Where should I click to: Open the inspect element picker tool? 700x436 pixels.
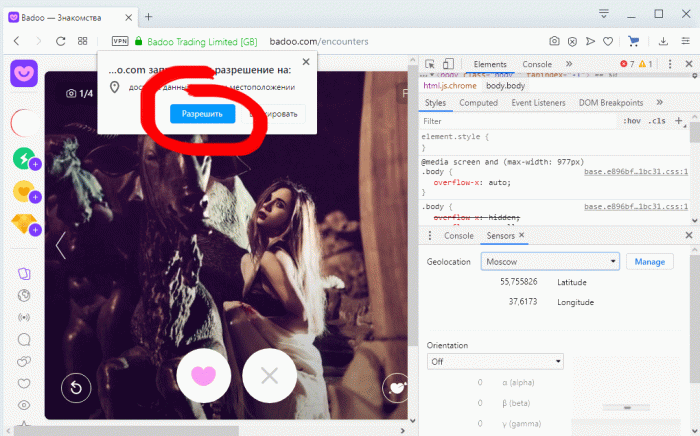(x=431, y=64)
